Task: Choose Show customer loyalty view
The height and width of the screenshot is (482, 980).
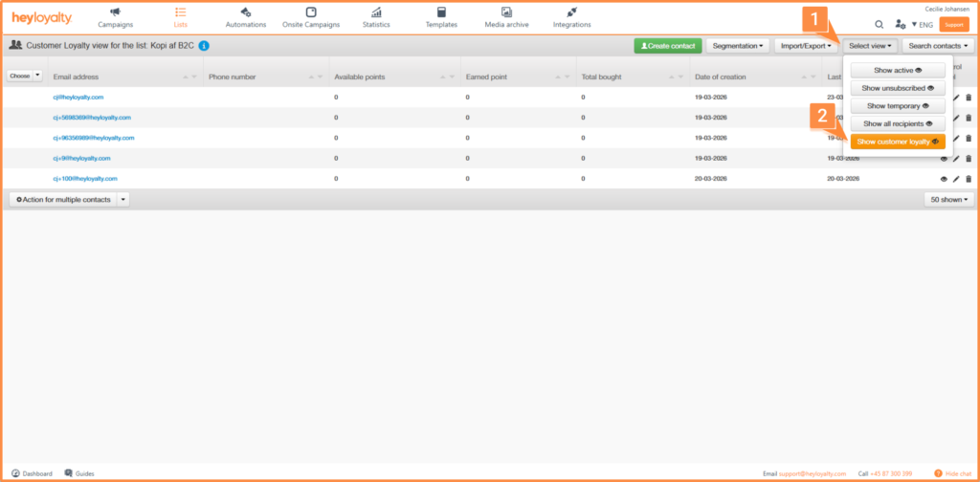Action: click(898, 142)
